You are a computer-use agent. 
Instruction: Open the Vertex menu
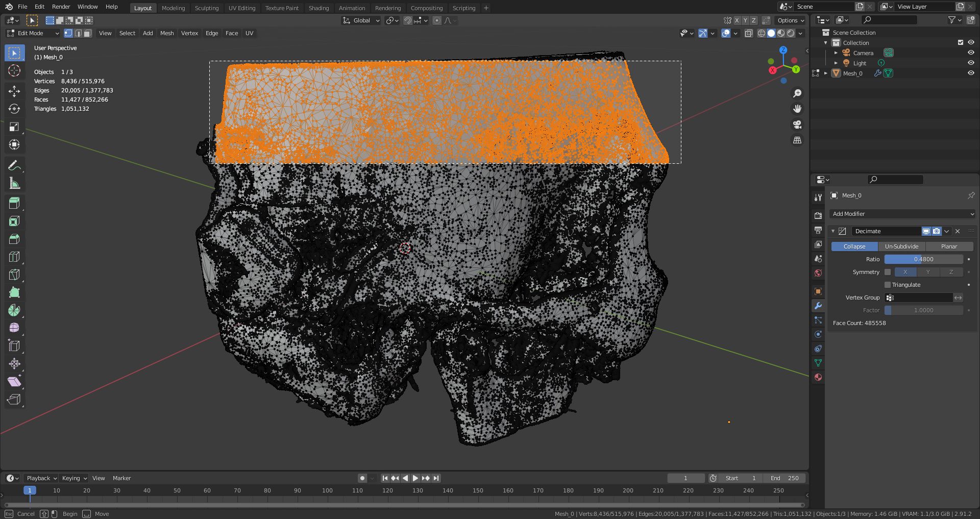pyautogui.click(x=189, y=33)
